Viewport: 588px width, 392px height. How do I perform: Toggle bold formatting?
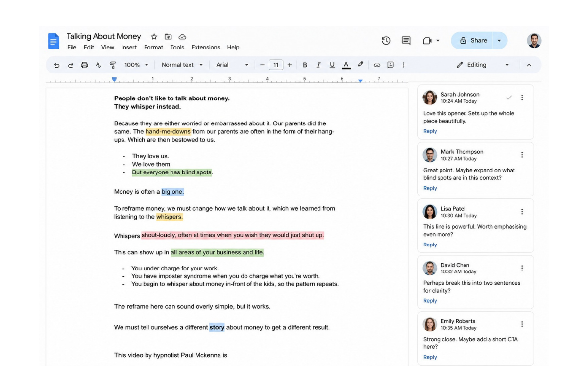(x=305, y=65)
